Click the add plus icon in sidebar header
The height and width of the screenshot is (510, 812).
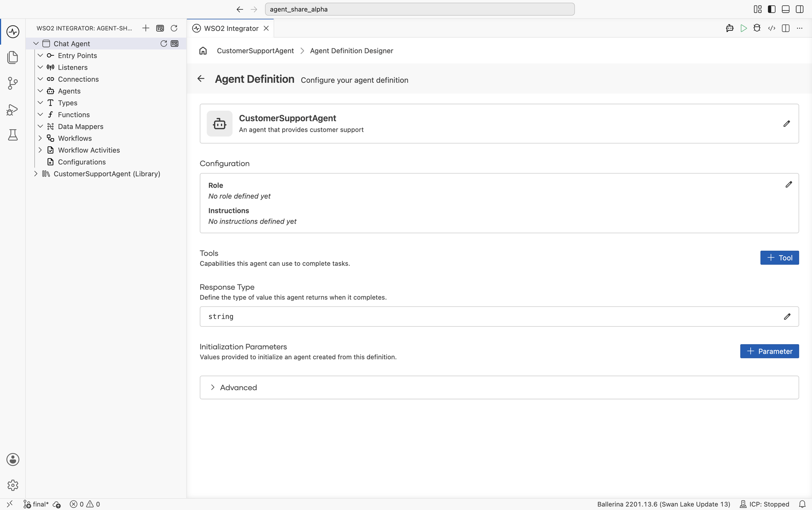click(x=146, y=28)
